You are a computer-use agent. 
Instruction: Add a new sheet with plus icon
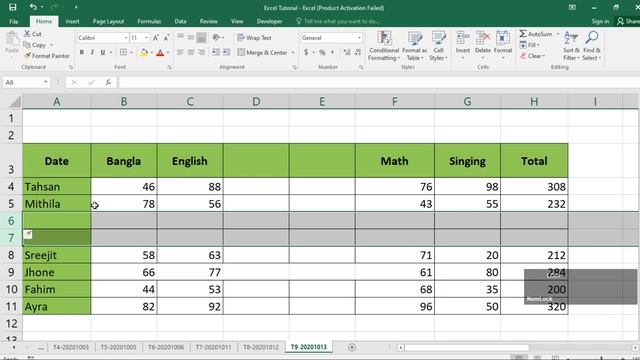click(x=352, y=347)
